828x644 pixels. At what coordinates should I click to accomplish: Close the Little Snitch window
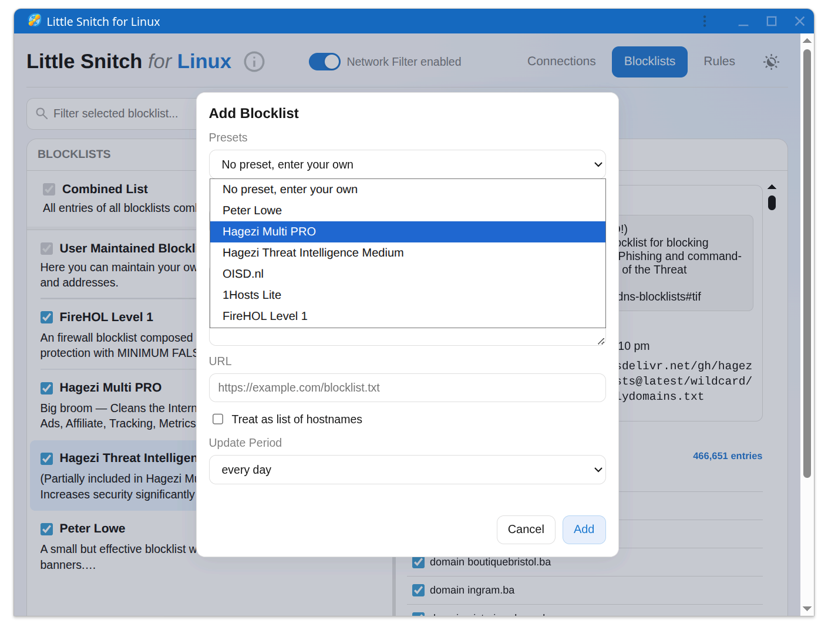pos(800,21)
